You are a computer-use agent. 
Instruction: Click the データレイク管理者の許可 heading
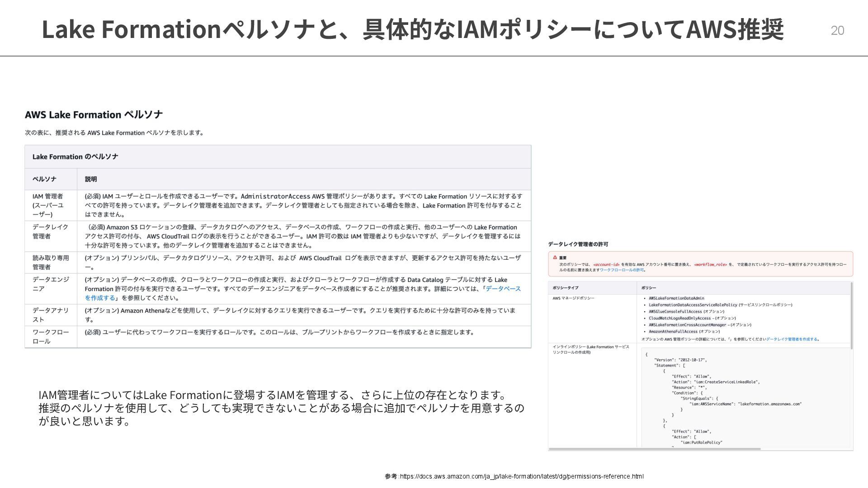coord(578,244)
